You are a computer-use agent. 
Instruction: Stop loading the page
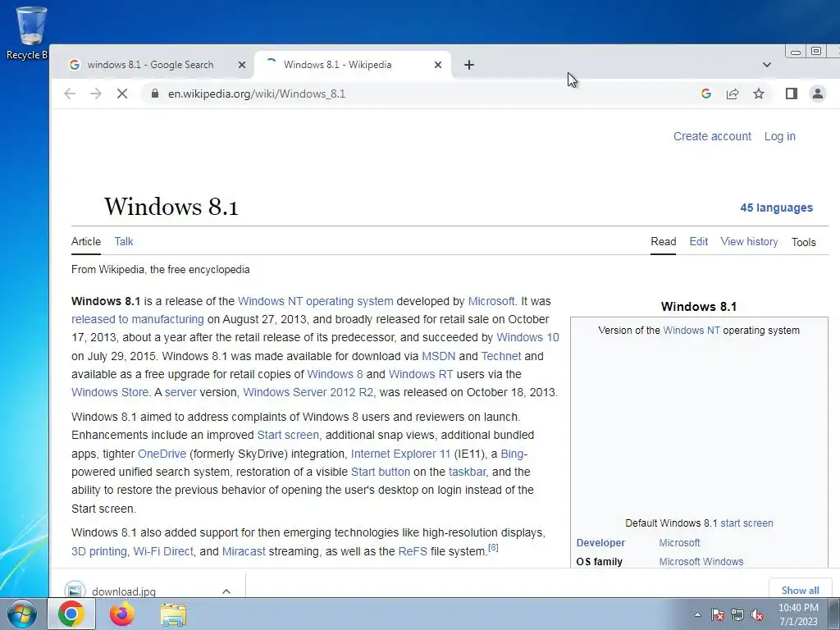click(x=122, y=94)
